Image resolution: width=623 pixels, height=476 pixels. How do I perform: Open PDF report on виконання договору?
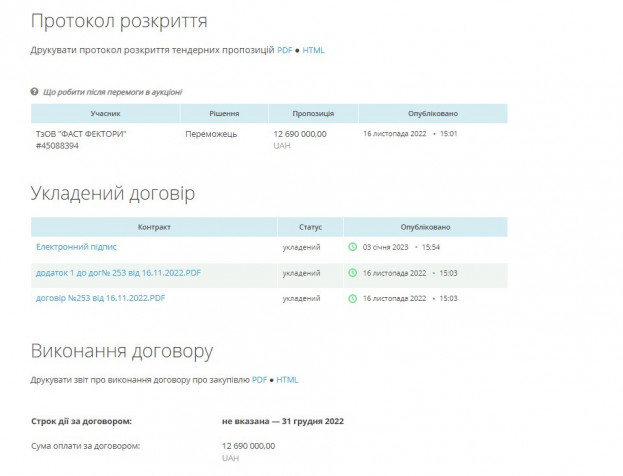pyautogui.click(x=258, y=380)
